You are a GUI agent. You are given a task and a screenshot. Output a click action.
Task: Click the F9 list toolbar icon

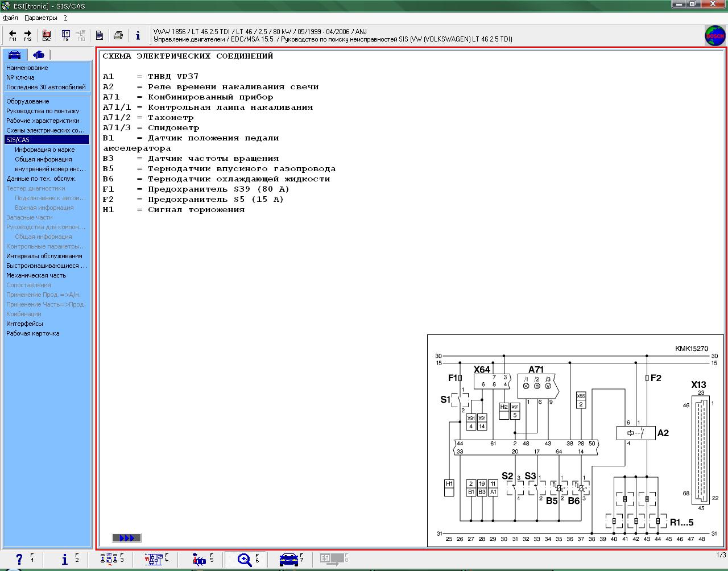tap(65, 35)
